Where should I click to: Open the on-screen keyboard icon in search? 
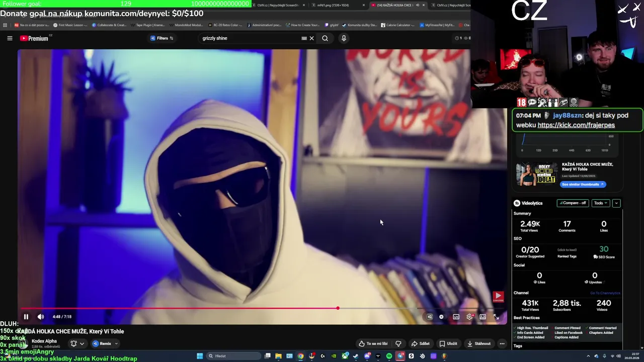(304, 38)
